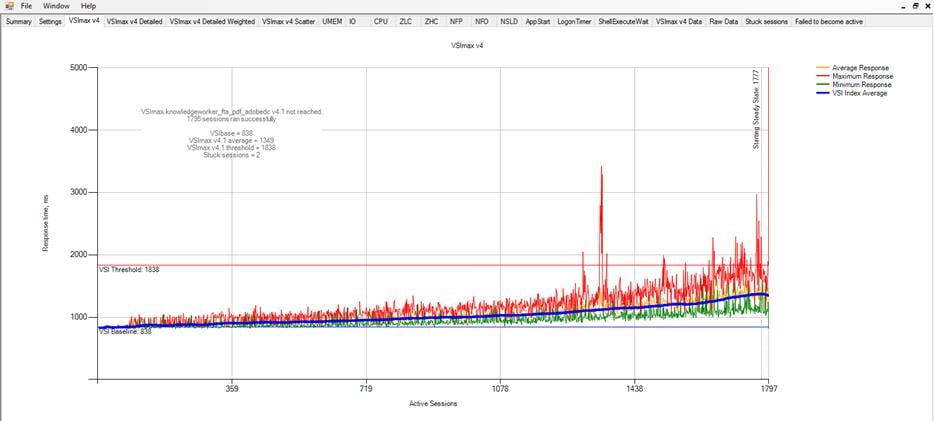934x421 pixels.
Task: Click the 4000 y-axis tick label
Action: [x=79, y=130]
